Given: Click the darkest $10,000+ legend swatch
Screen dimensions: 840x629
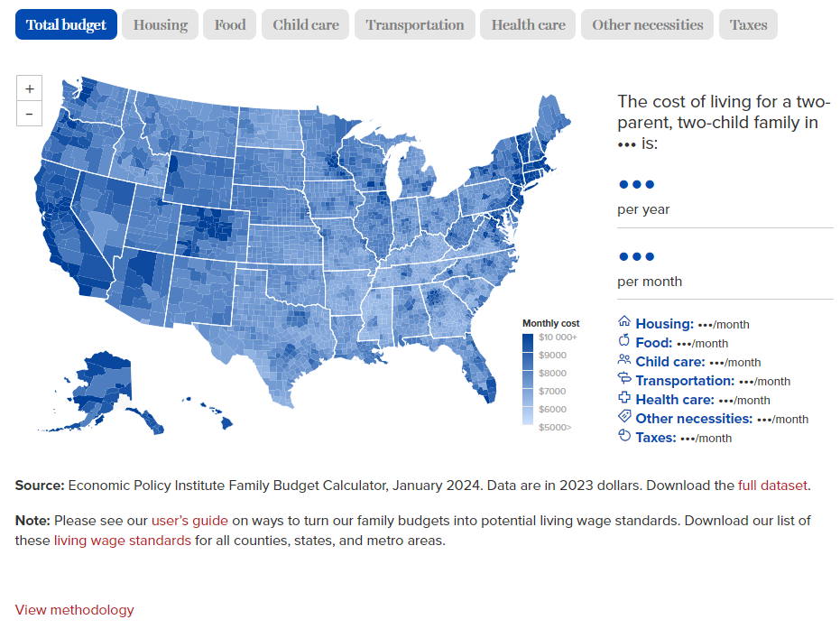Looking at the screenshot, I should pyautogui.click(x=528, y=342).
